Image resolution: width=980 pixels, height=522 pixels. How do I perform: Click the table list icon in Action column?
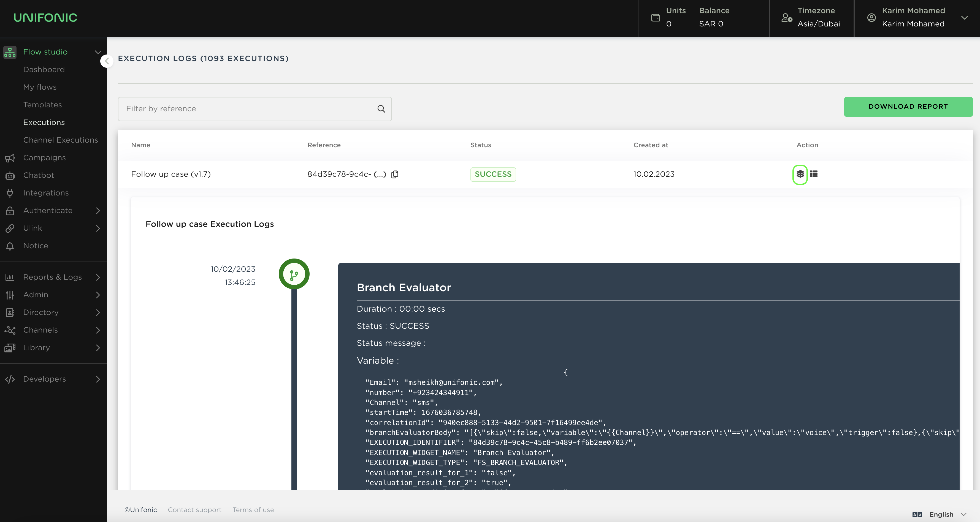pyautogui.click(x=813, y=174)
